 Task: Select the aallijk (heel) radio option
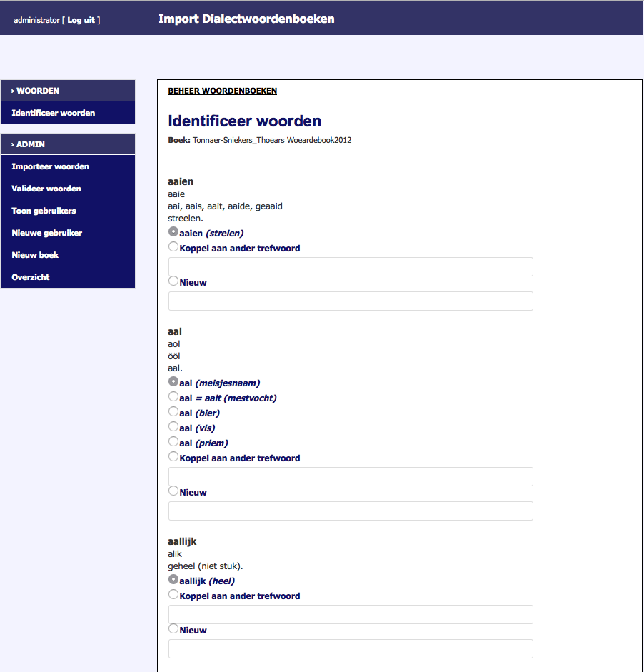(173, 580)
